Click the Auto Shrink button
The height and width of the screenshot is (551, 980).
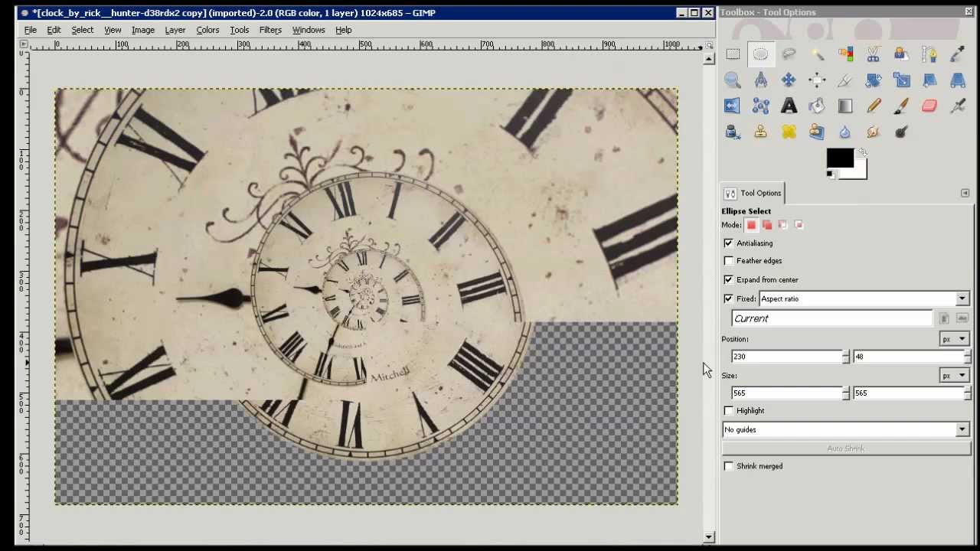point(846,448)
